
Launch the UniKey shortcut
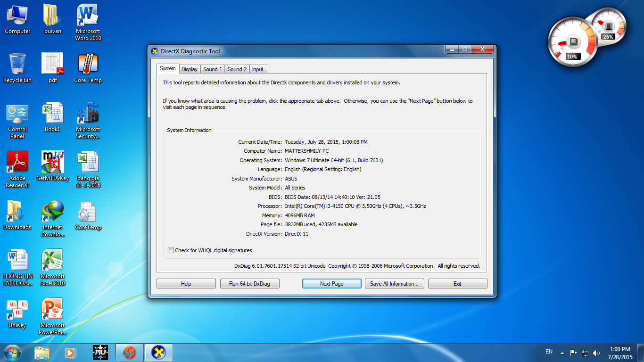pyautogui.click(x=17, y=313)
